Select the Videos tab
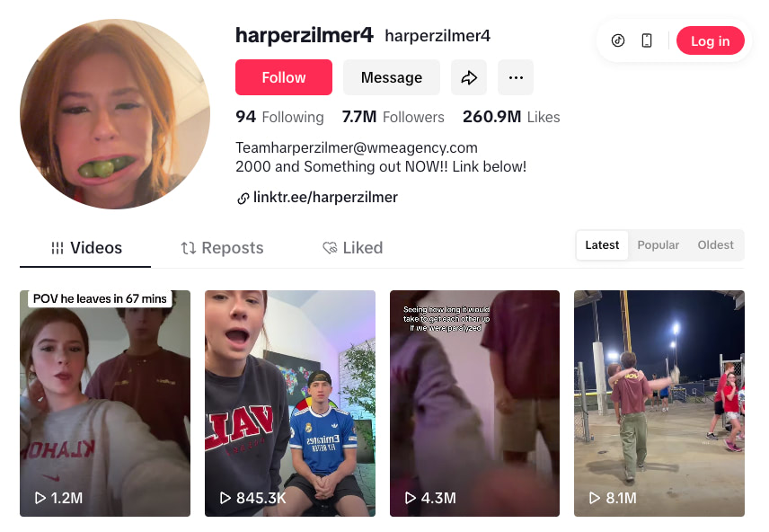The width and height of the screenshot is (769, 532). click(x=86, y=248)
